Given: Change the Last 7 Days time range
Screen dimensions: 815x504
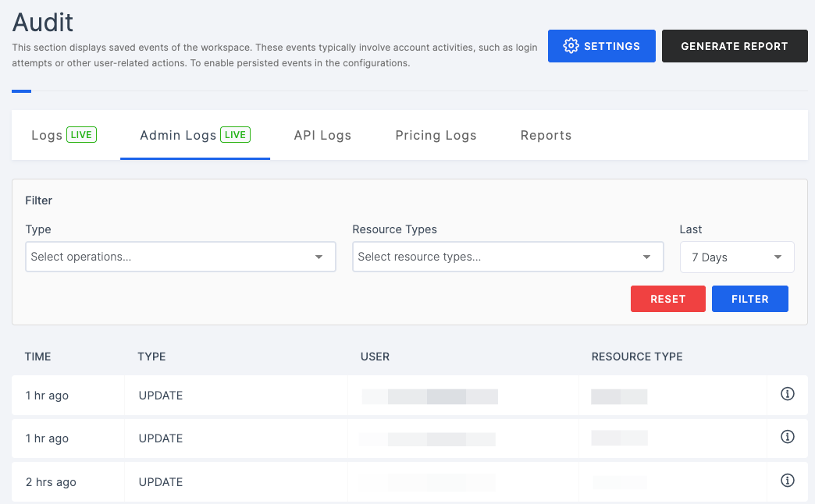Looking at the screenshot, I should click(x=736, y=257).
